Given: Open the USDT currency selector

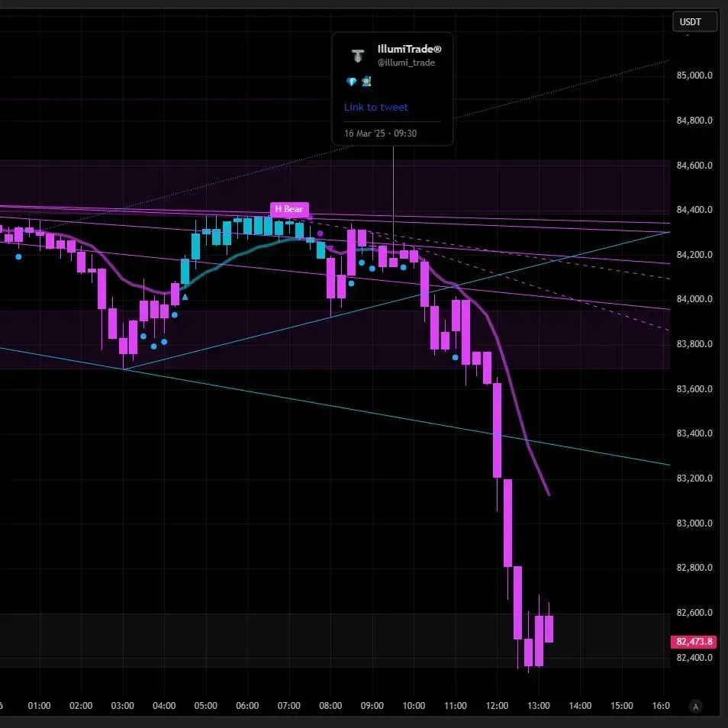Looking at the screenshot, I should point(694,22).
